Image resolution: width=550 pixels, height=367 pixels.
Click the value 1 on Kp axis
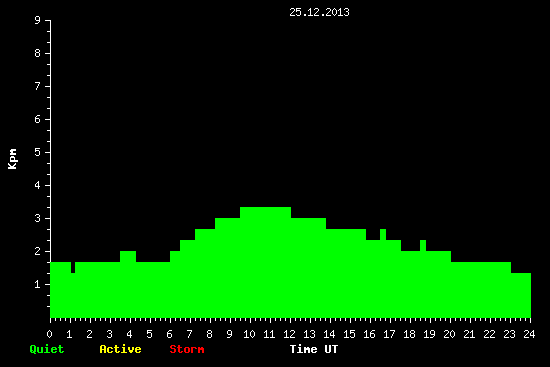point(38,284)
